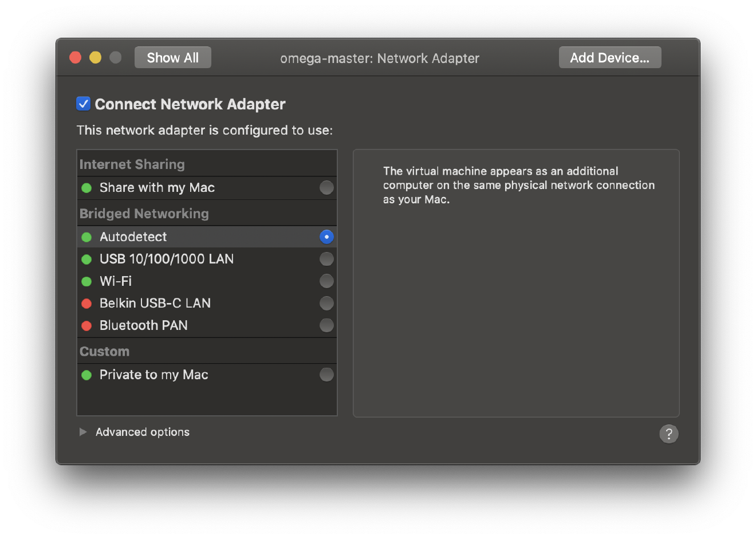Click the green dot beside Private to my Mac
This screenshot has width=756, height=539.
86,375
